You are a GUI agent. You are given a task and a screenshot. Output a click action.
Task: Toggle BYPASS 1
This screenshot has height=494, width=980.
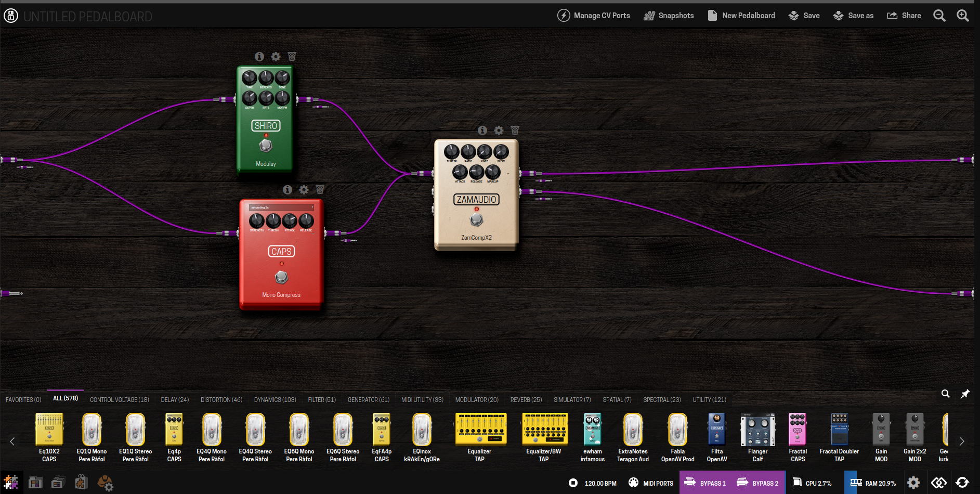tap(705, 483)
